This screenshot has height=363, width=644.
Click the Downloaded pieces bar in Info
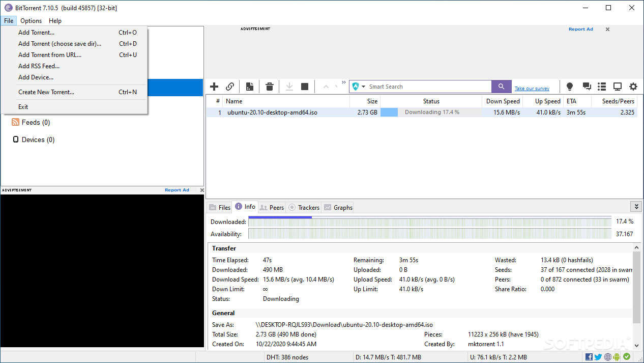click(x=430, y=221)
